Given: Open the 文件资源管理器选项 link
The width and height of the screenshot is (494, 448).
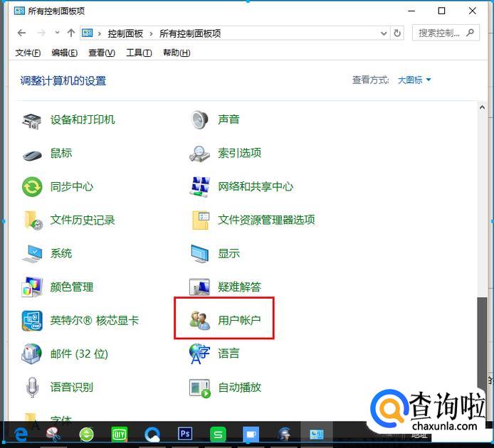Looking at the screenshot, I should [x=266, y=220].
